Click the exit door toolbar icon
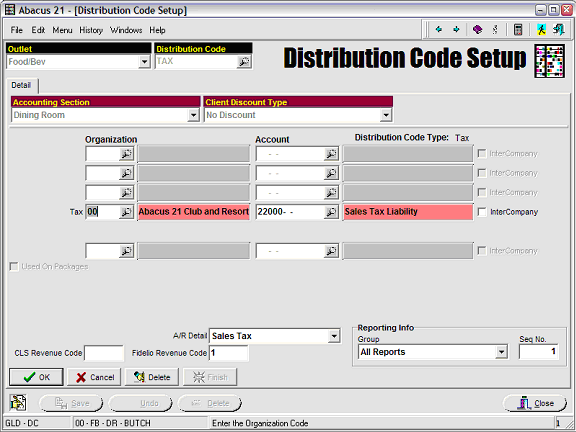Screen dimensions: 576x432 click(559, 29)
